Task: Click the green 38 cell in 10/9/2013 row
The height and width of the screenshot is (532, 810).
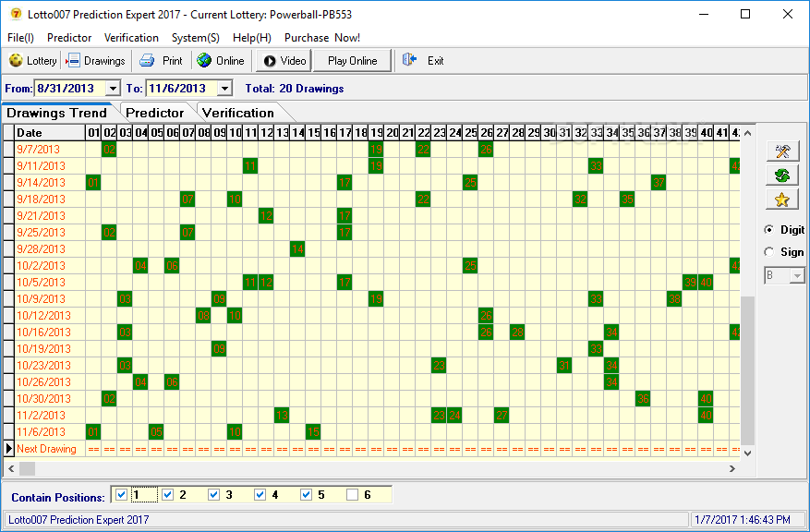Action: [674, 298]
